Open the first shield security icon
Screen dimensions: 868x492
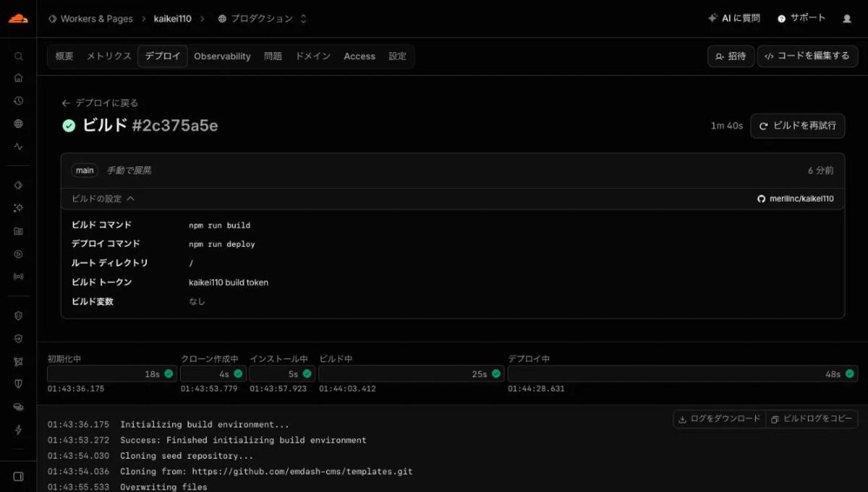[x=19, y=315]
